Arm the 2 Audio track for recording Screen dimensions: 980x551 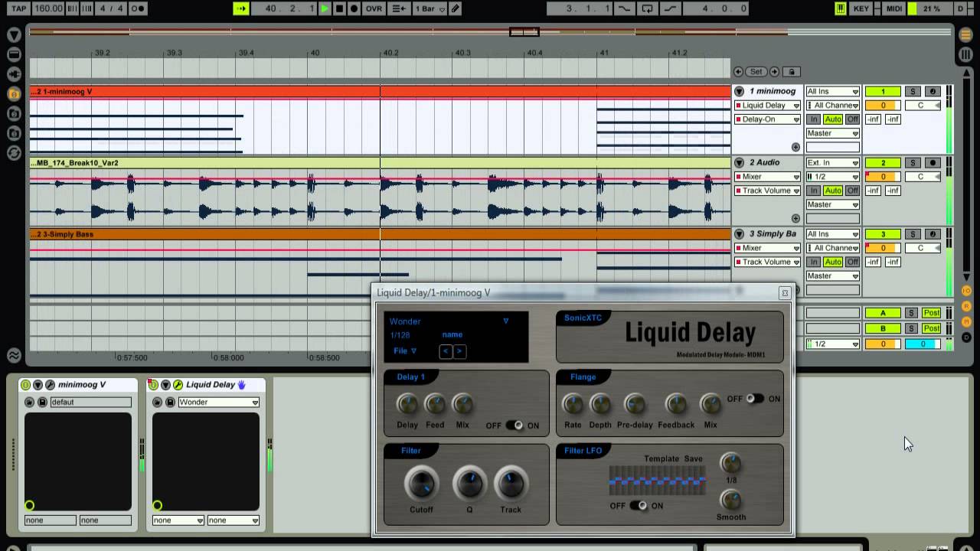pyautogui.click(x=932, y=163)
